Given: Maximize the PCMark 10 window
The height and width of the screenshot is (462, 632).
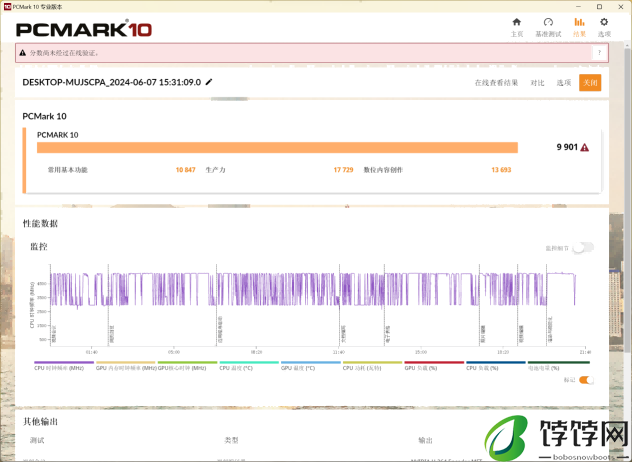Looking at the screenshot, I should coord(599,7).
